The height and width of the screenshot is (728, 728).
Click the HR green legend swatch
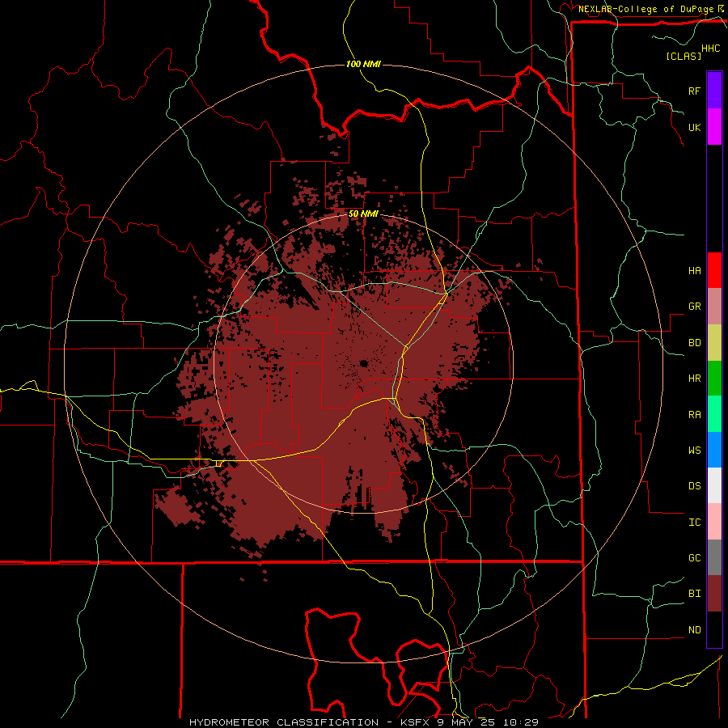click(714, 378)
